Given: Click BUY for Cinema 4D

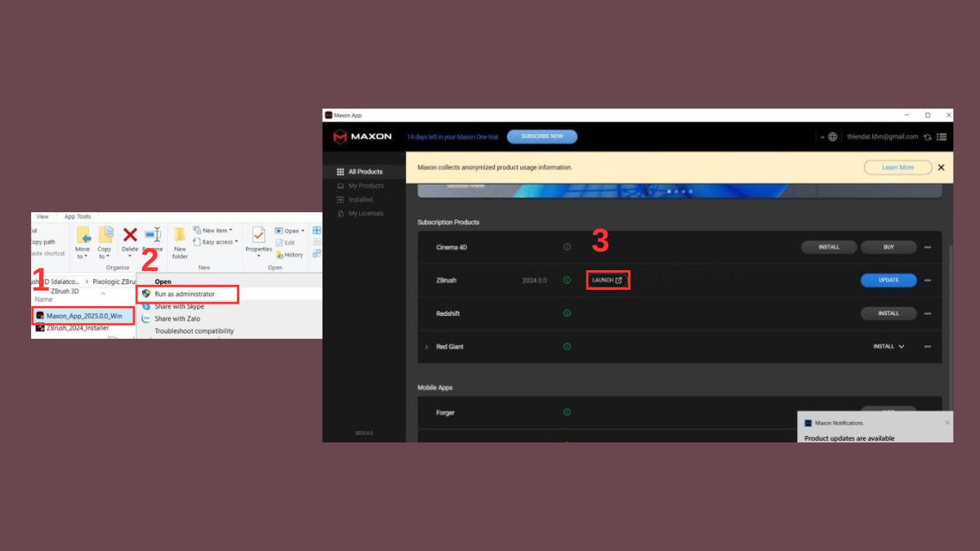Looking at the screenshot, I should (x=889, y=247).
